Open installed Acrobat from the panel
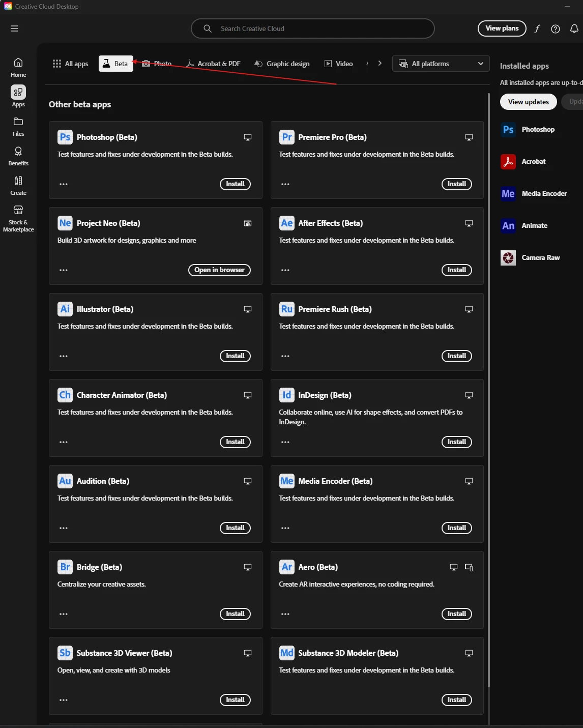 [x=523, y=162]
